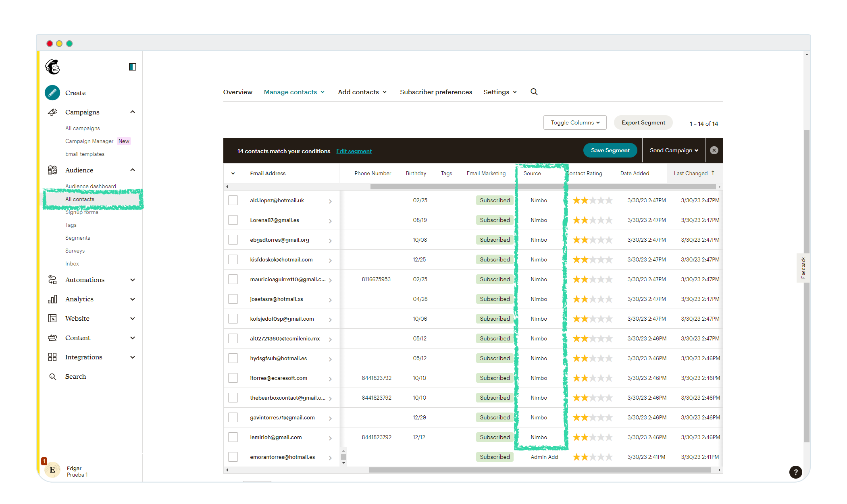Screen dimensions: 847x504
Task: Select the Analytics bar chart icon
Action: pyautogui.click(x=52, y=299)
